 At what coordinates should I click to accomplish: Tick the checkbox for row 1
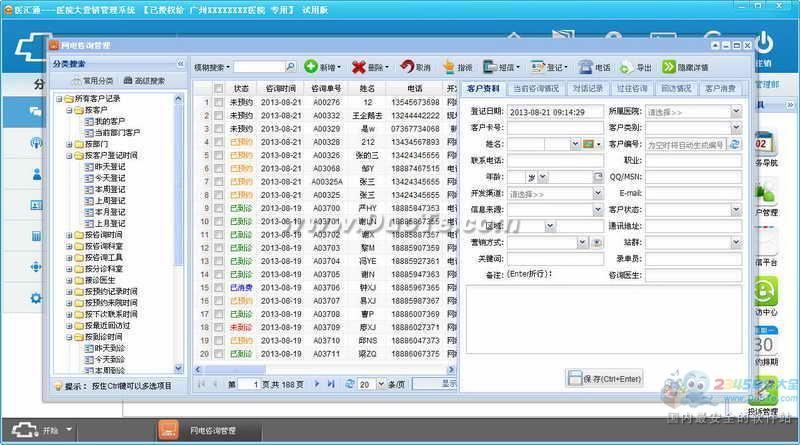coord(219,102)
